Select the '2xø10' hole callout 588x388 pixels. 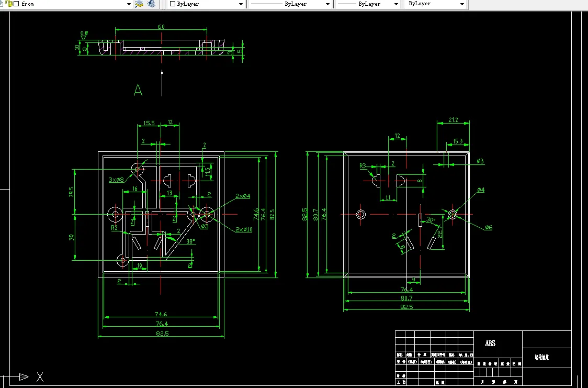(x=244, y=229)
